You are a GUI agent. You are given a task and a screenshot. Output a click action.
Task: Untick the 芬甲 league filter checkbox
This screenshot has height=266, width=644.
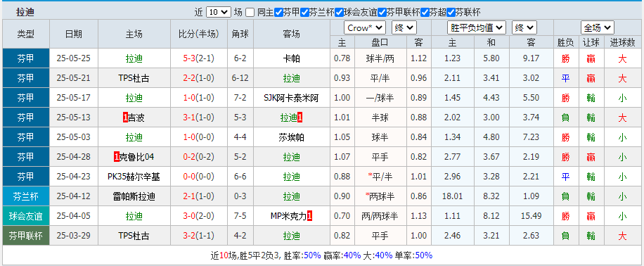278,13
